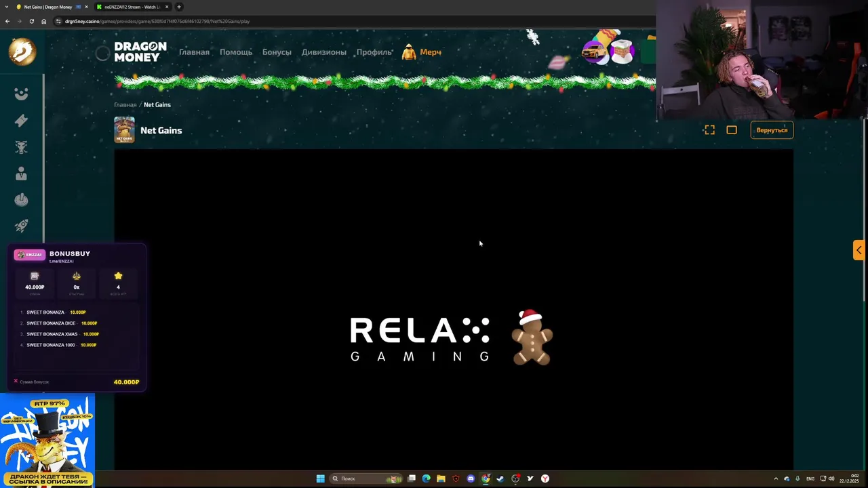868x488 pixels.
Task: Open the tab search dropdown arrow
Action: 7,7
